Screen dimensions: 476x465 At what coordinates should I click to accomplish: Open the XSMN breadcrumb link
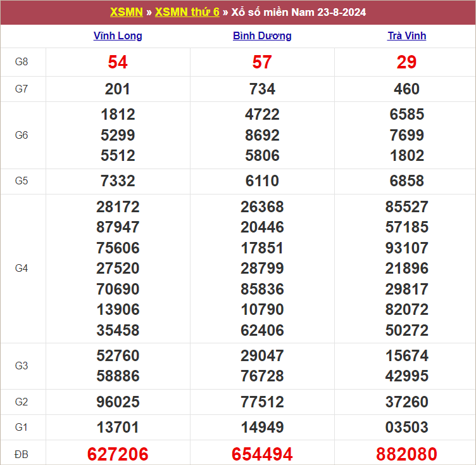pyautogui.click(x=127, y=12)
